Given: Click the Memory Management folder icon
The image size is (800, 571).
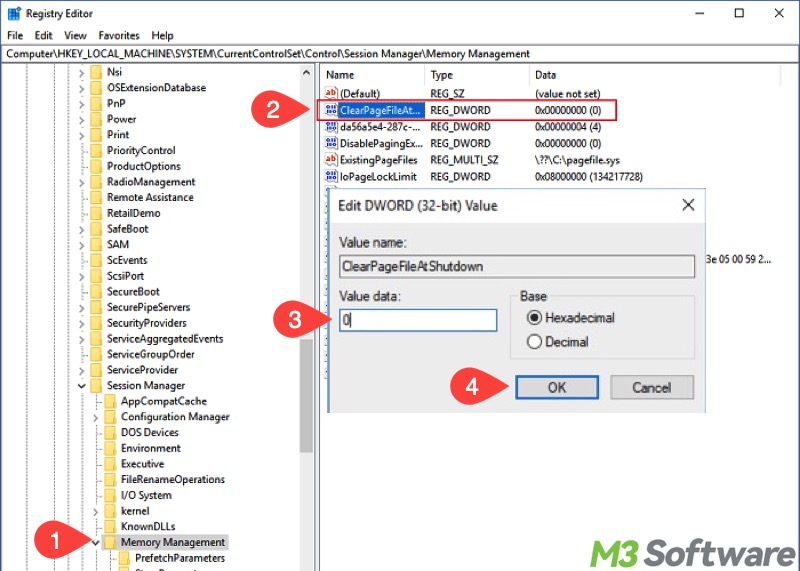Looking at the screenshot, I should (110, 542).
